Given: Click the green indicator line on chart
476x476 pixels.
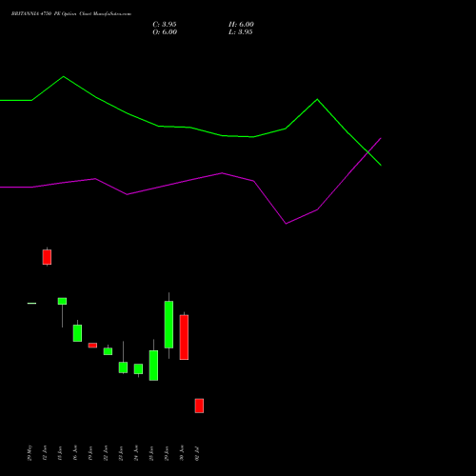Looking at the screenshot, I should (x=190, y=128).
